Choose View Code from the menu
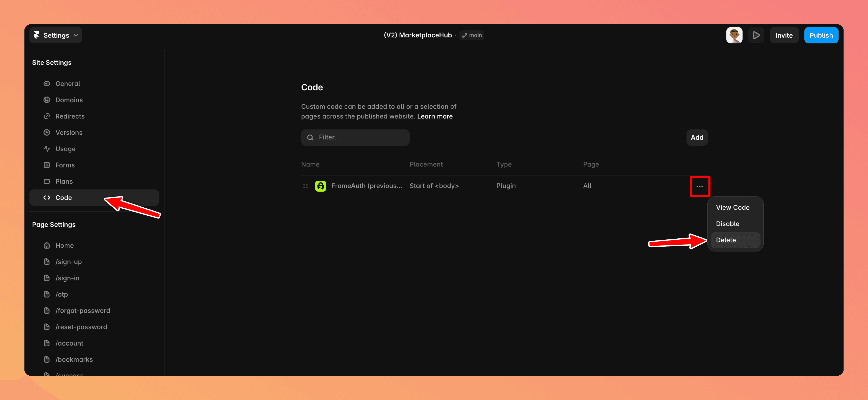 (x=735, y=207)
